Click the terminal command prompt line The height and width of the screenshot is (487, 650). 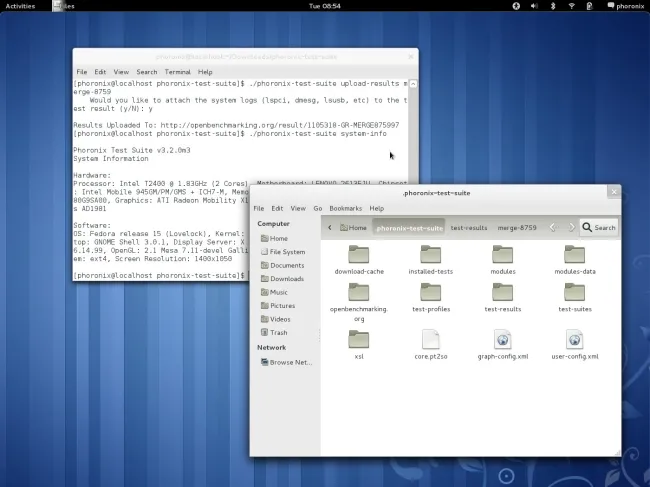[x=161, y=276]
